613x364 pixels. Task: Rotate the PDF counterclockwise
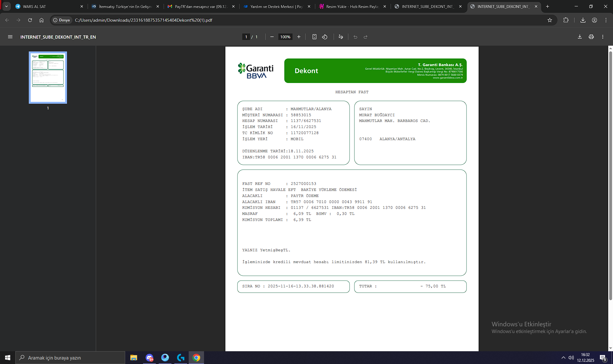pyautogui.click(x=325, y=37)
